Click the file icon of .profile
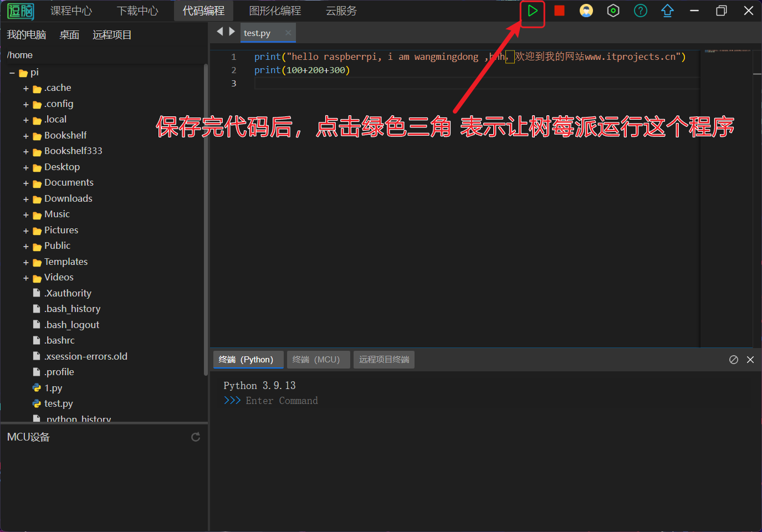The height and width of the screenshot is (532, 762). click(x=37, y=372)
